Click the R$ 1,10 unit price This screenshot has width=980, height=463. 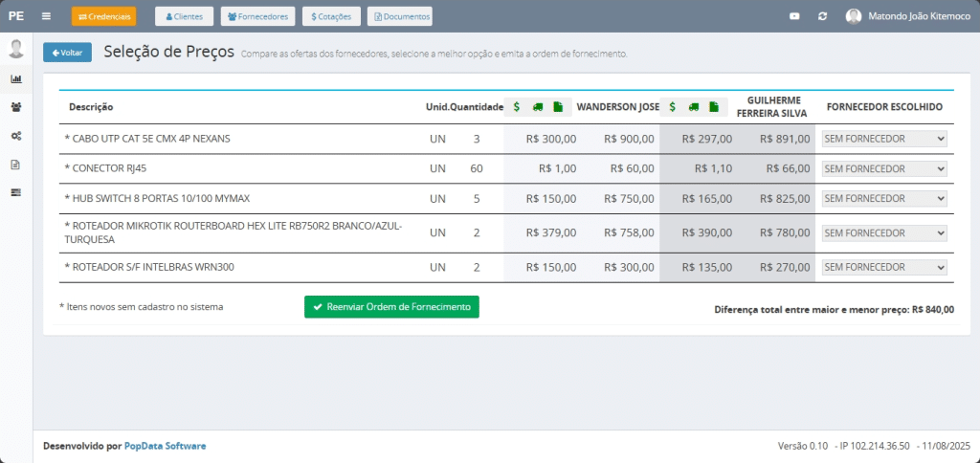[x=713, y=168]
